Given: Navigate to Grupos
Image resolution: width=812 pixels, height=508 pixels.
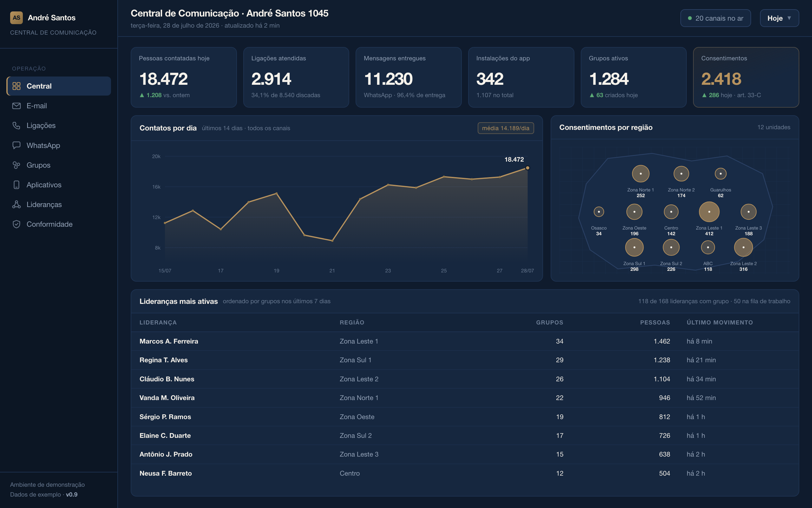Looking at the screenshot, I should 59,165.
